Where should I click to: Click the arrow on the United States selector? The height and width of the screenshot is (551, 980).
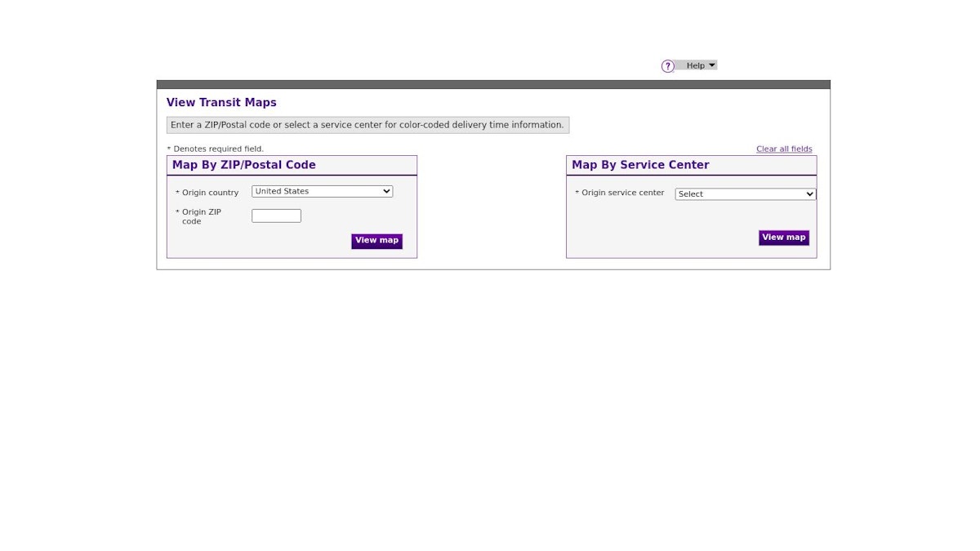(x=387, y=192)
